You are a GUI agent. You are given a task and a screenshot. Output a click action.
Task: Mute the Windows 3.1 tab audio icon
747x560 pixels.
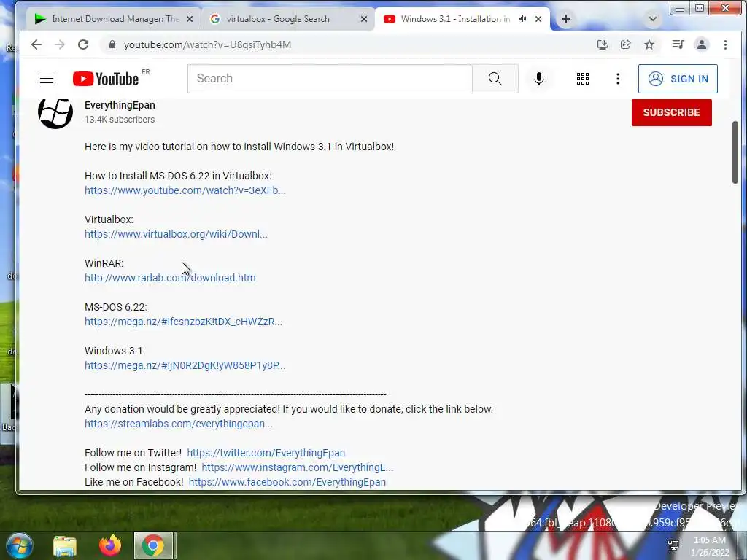(522, 19)
